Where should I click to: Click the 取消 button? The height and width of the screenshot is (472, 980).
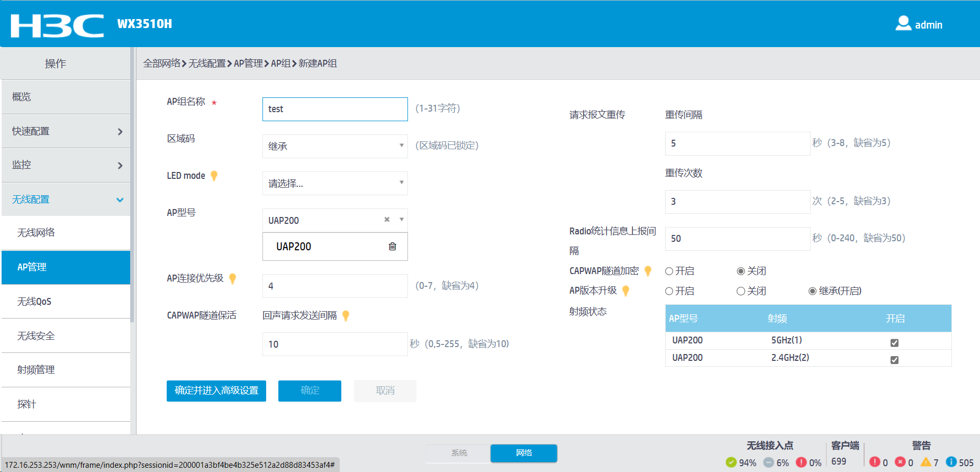385,391
